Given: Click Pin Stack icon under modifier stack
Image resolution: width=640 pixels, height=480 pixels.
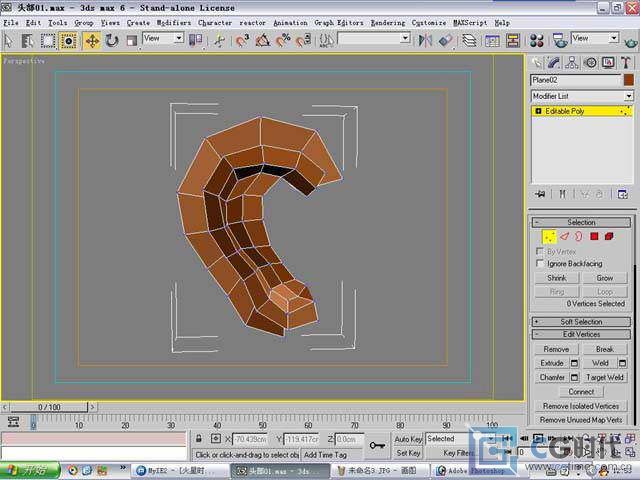Looking at the screenshot, I should pos(540,194).
